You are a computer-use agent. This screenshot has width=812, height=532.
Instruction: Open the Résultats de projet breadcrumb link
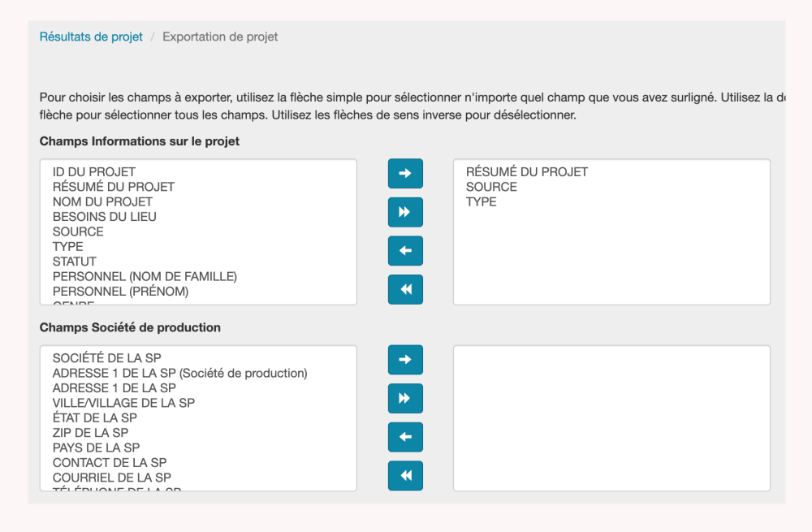[x=91, y=37]
